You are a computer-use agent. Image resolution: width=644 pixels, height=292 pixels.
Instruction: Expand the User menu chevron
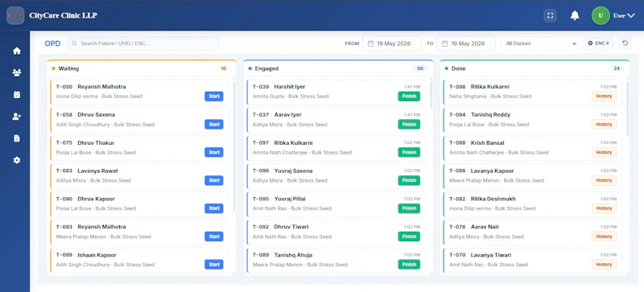pos(632,15)
